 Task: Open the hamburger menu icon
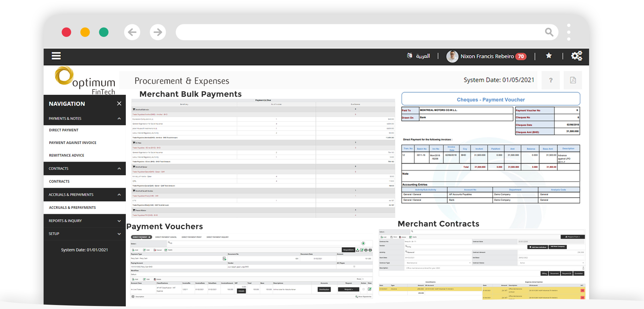tap(56, 56)
